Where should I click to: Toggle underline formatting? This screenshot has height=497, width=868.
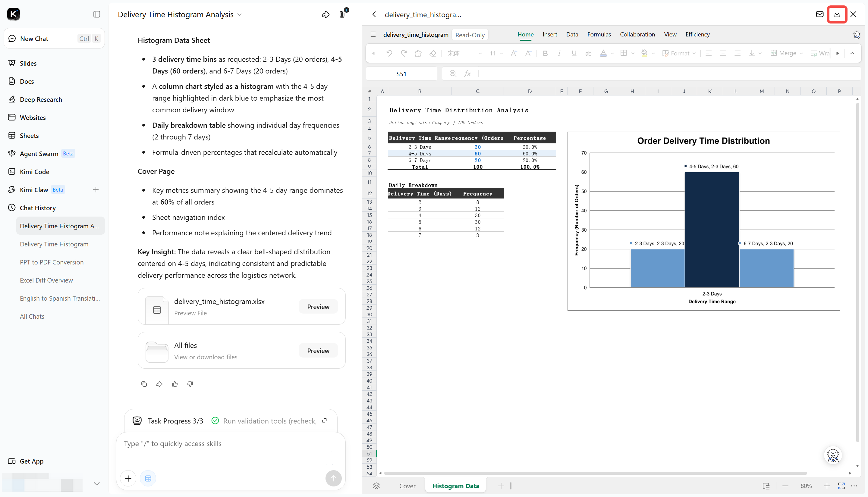(x=574, y=53)
